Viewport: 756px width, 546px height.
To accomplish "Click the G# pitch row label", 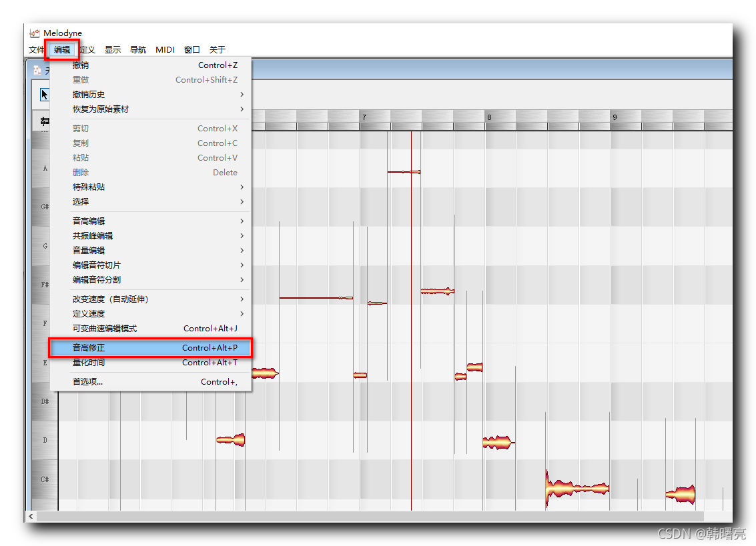I will click(45, 207).
